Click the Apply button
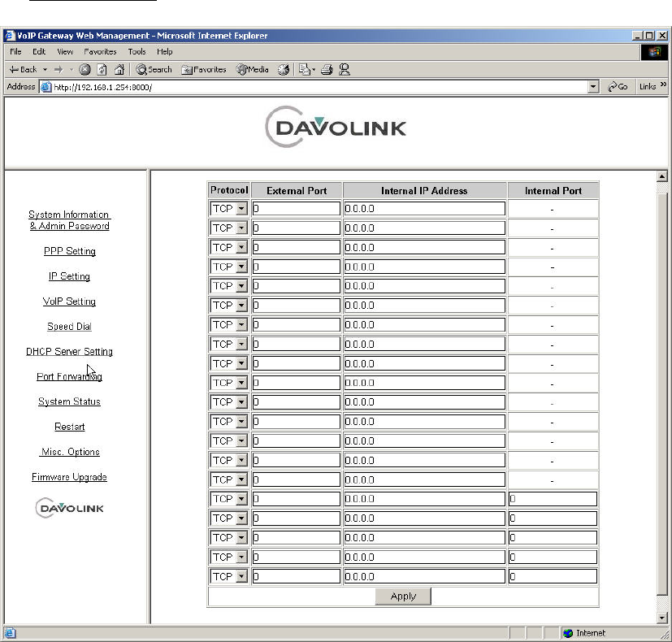The width and height of the screenshot is (672, 642). pos(403,596)
